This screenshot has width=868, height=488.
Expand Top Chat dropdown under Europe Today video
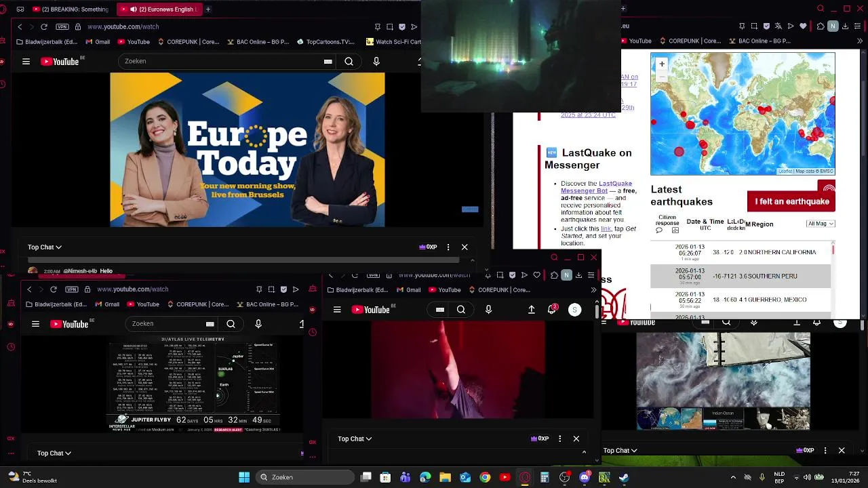tap(45, 247)
